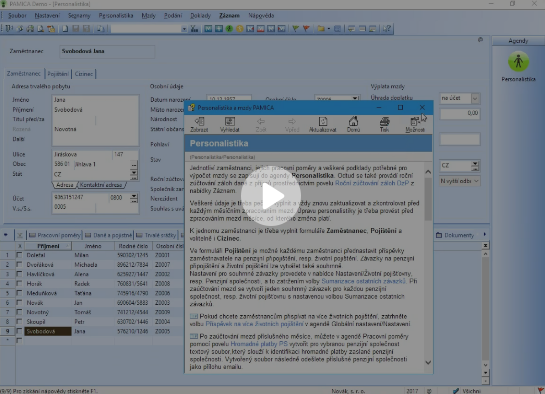Open the Mzdy menu
Image resolution: width=545 pixels, height=394 pixels.
pos(148,16)
